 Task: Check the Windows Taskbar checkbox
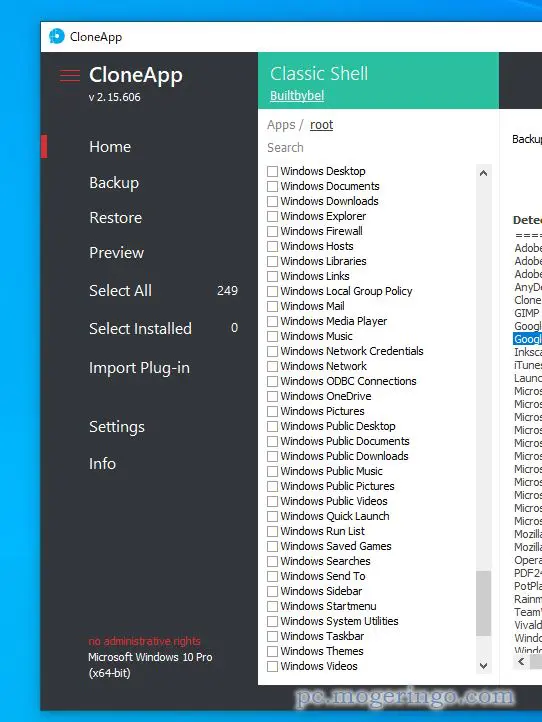[273, 636]
